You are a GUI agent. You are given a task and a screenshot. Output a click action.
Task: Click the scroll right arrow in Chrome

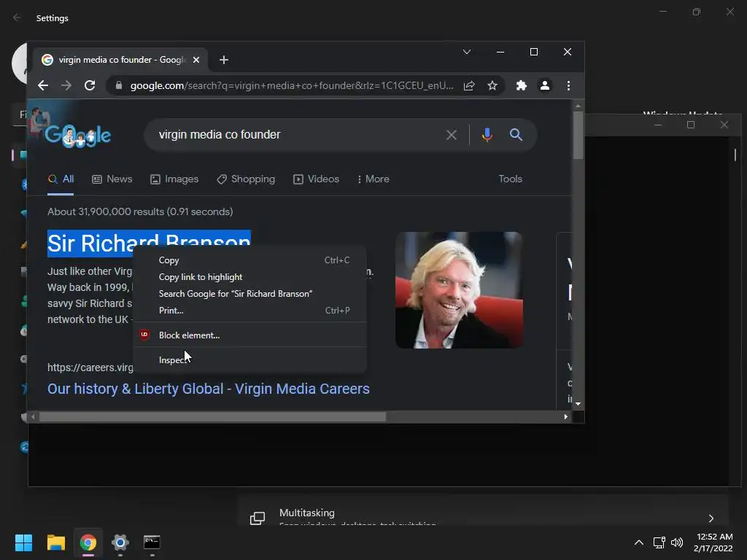pyautogui.click(x=565, y=417)
